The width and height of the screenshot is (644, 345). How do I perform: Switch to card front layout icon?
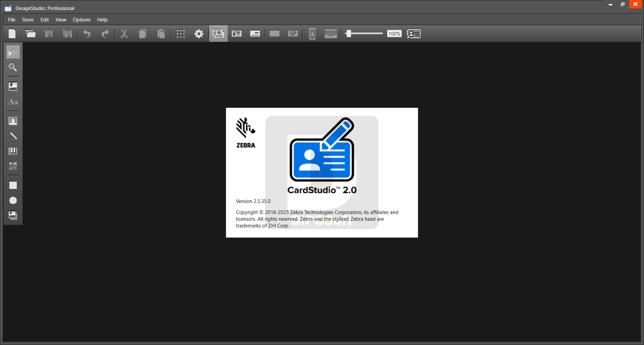(237, 33)
